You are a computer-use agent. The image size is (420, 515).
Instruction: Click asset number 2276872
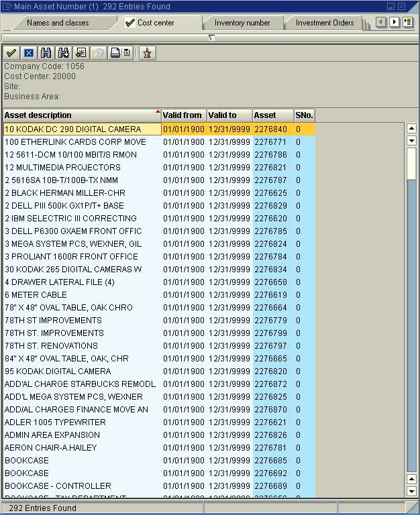[x=270, y=384]
